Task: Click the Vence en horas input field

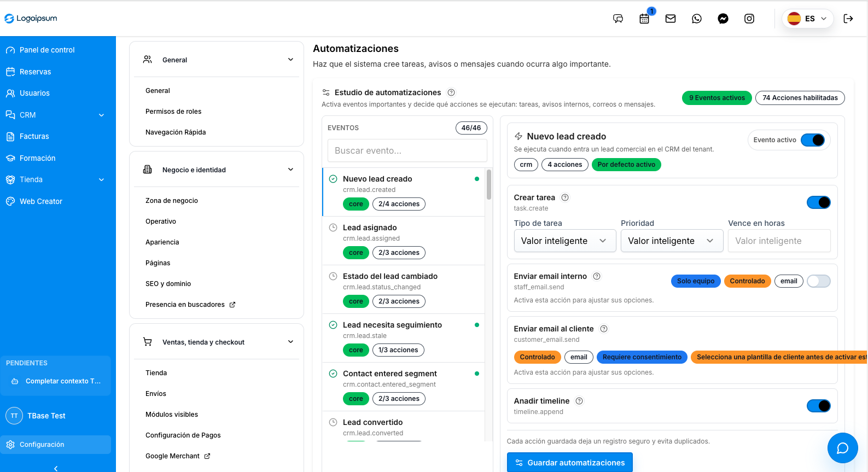Action: pos(779,241)
